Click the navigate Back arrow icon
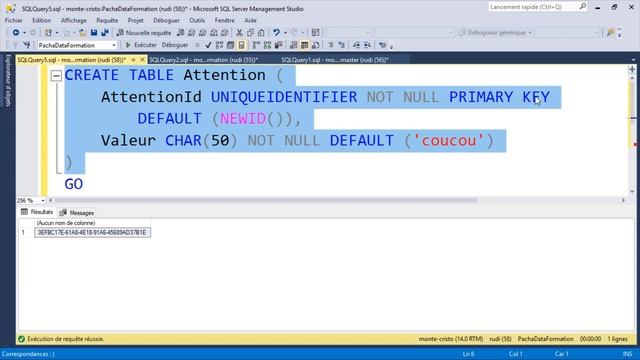Viewport: 640px width, 360px height. (x=16, y=33)
